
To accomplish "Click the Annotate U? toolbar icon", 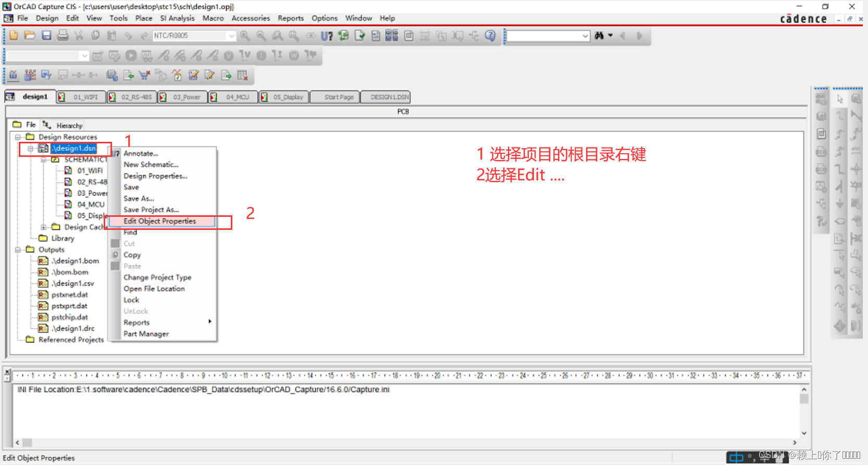I will pos(327,35).
